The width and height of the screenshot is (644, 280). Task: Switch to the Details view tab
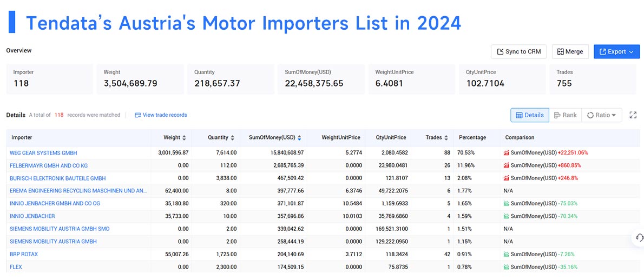tap(530, 115)
